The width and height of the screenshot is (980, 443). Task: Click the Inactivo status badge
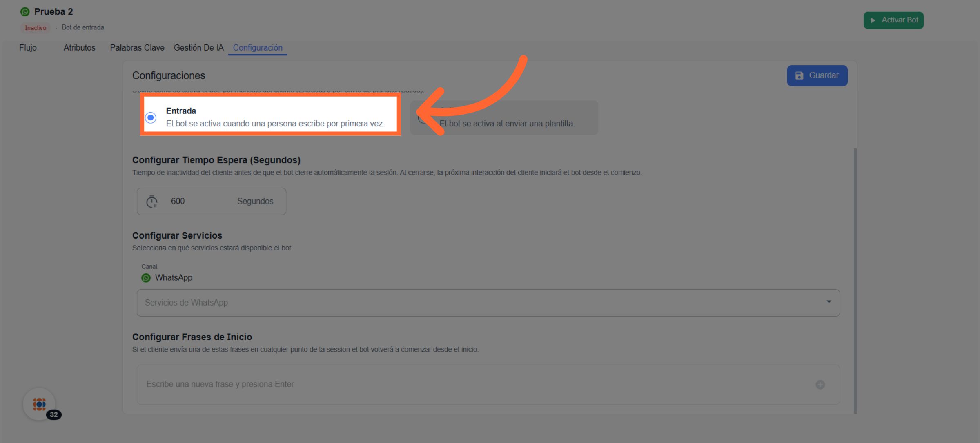point(35,28)
